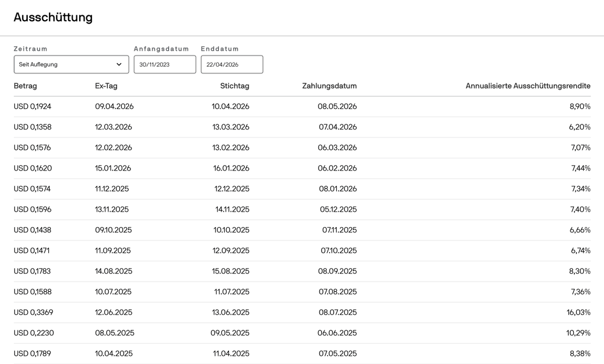Click the yield value 8,90%

click(580, 107)
